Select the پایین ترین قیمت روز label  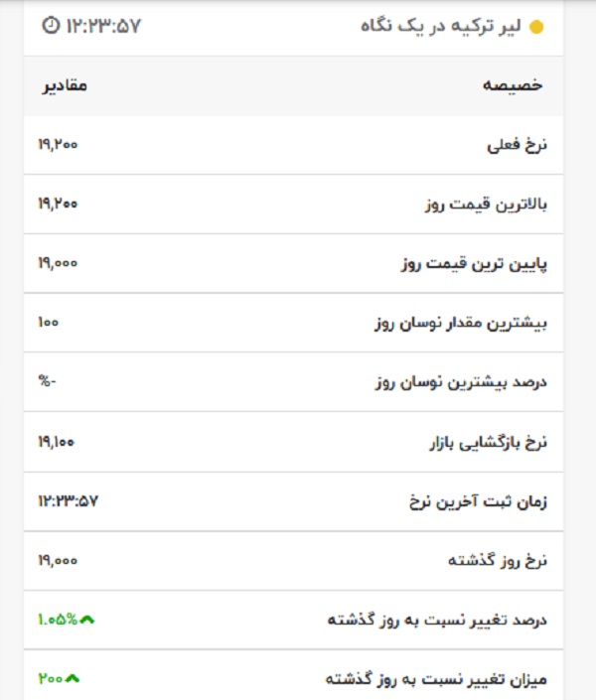474,264
